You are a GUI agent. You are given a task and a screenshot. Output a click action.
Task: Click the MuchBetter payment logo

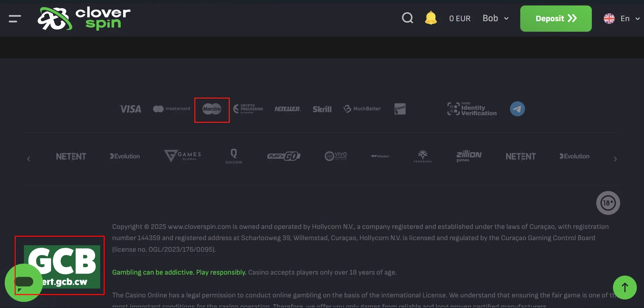click(362, 109)
